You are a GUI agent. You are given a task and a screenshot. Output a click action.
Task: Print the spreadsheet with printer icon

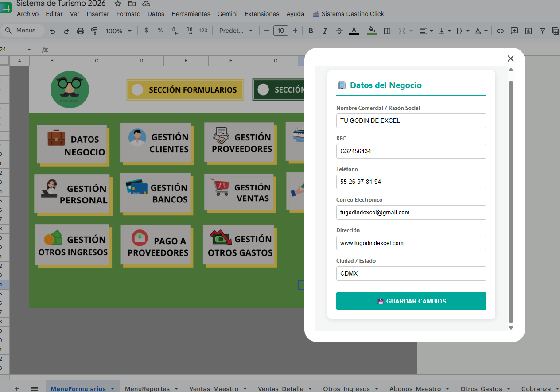click(x=80, y=31)
